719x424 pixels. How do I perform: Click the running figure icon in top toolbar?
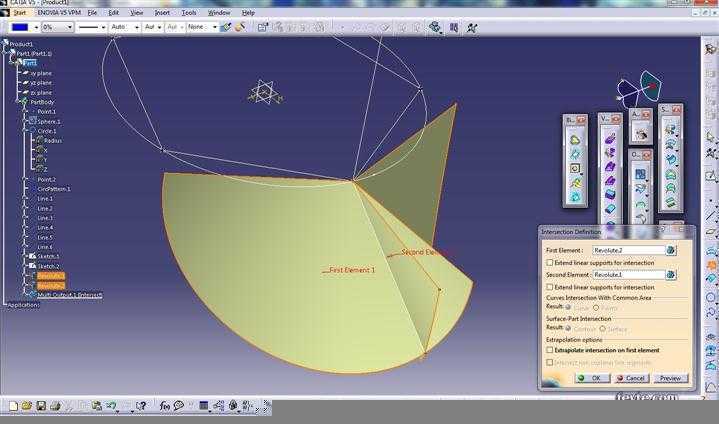[472, 28]
